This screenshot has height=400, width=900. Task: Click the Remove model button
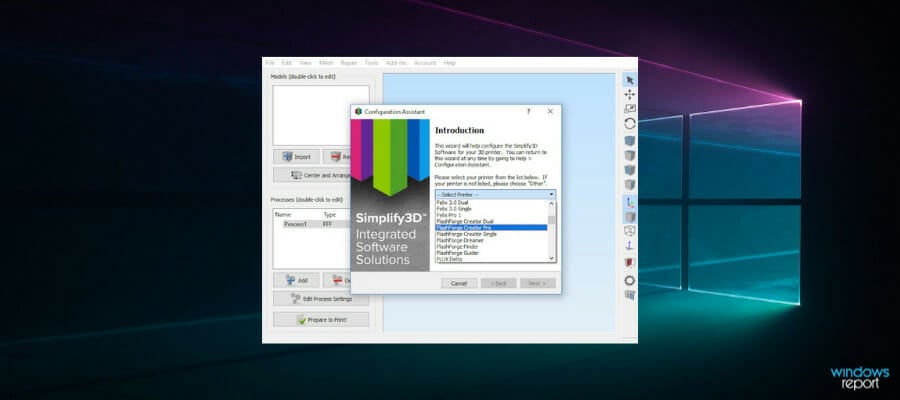pyautogui.click(x=337, y=157)
